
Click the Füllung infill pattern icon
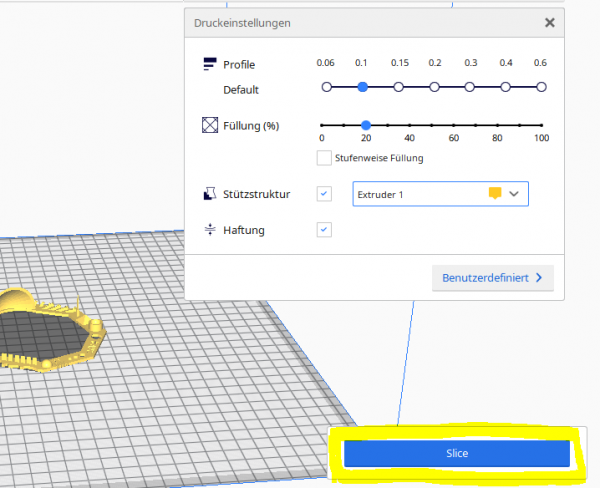(210, 126)
